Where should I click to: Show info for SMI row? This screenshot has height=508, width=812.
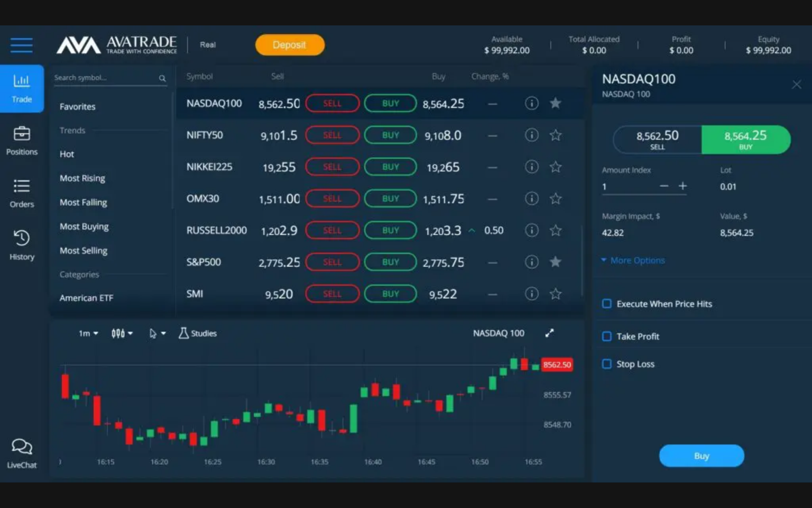tap(531, 294)
